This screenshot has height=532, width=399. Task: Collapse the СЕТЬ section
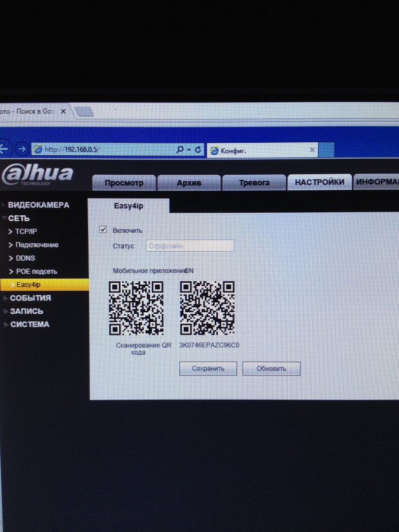click(19, 219)
